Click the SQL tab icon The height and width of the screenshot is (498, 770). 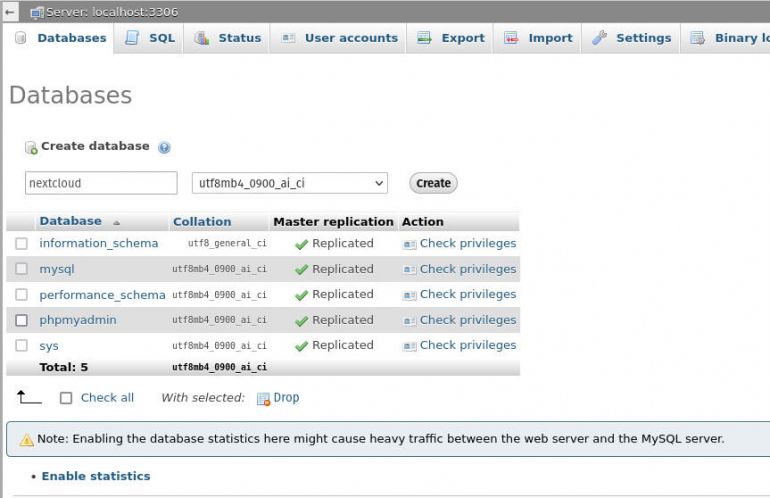[x=132, y=38]
